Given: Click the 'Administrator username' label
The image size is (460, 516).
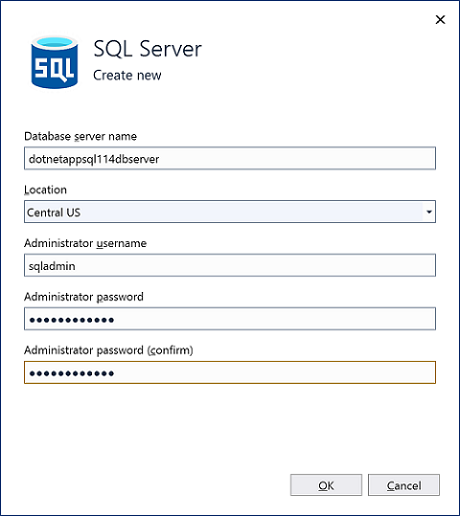Looking at the screenshot, I should coord(85,243).
